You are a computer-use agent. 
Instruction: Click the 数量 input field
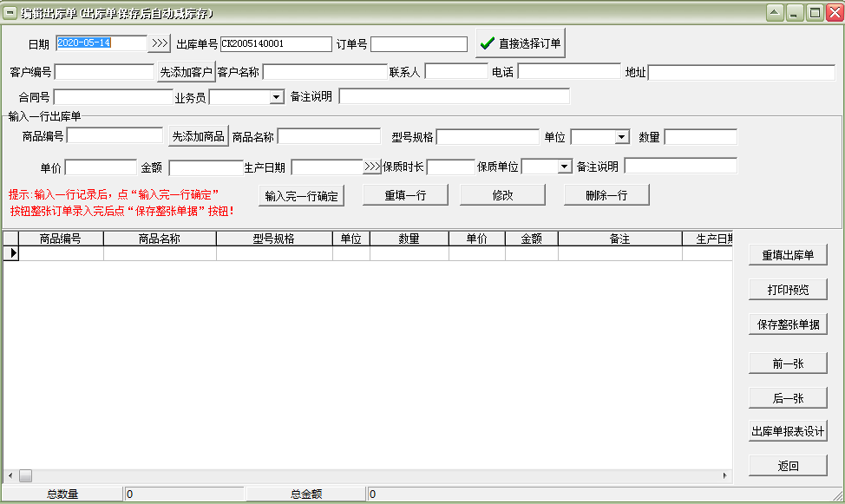point(701,136)
